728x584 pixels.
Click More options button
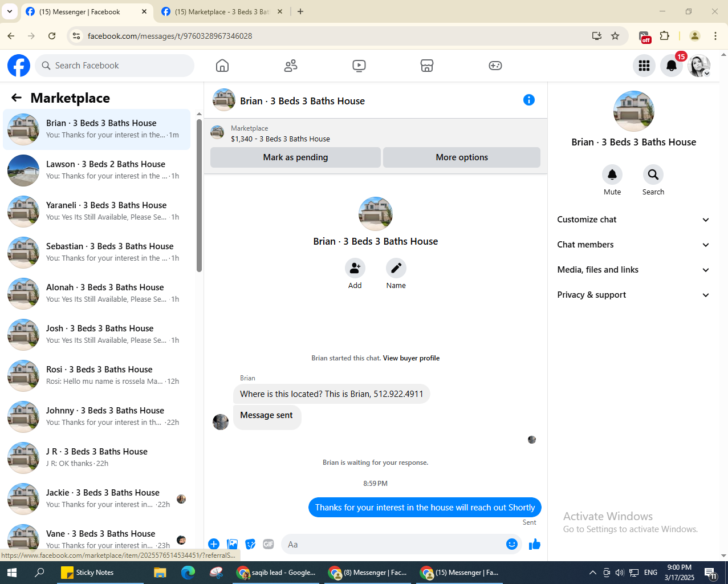coord(462,157)
